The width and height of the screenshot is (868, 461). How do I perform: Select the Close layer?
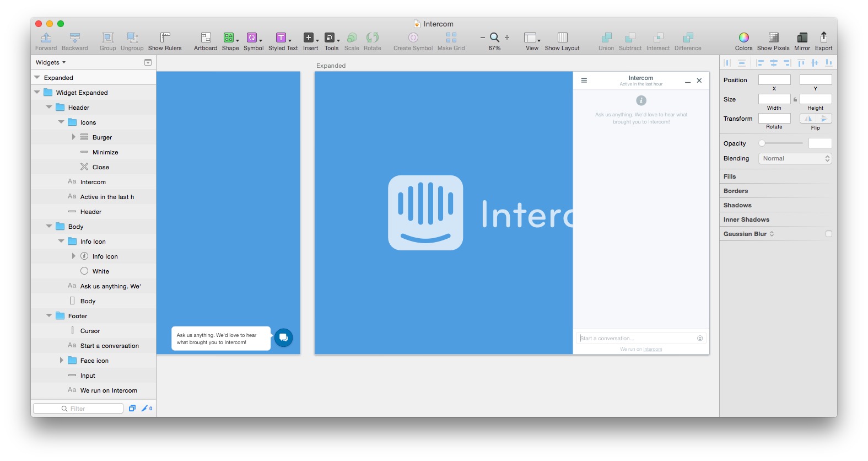point(94,167)
